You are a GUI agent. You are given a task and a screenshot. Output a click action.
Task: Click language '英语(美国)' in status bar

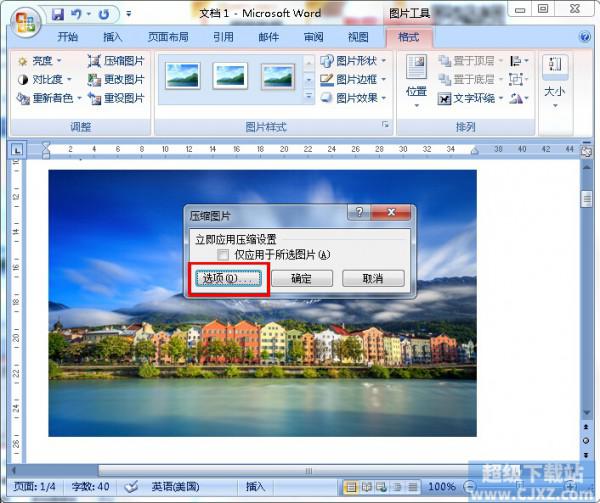(x=175, y=487)
